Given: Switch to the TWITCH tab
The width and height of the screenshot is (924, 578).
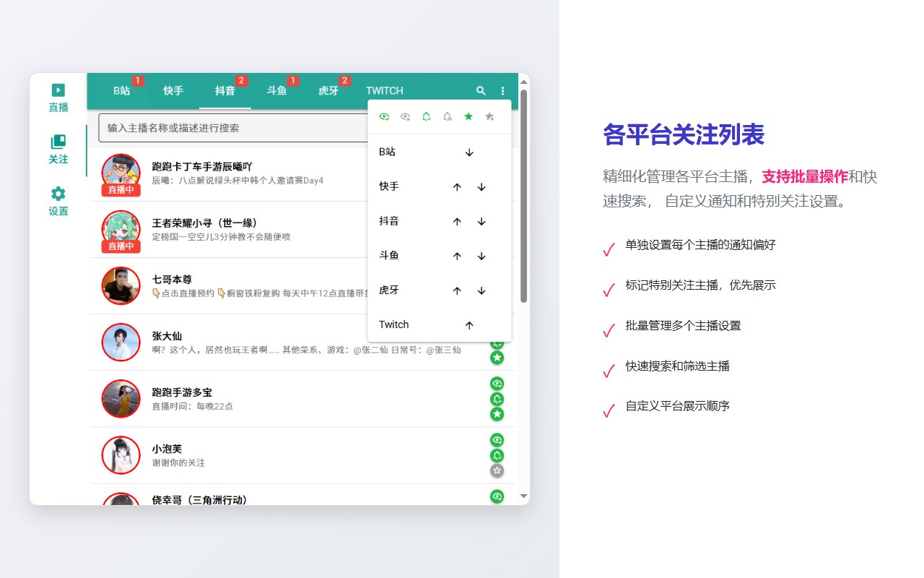Looking at the screenshot, I should tap(385, 91).
